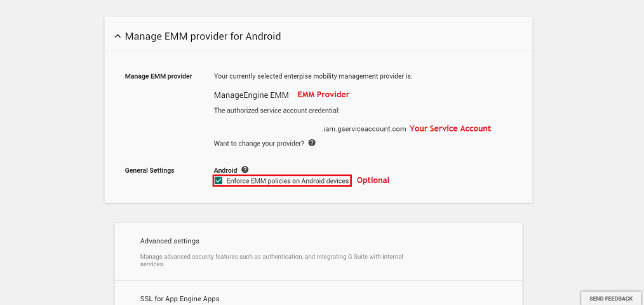The image size is (644, 305).
Task: Click the bold 'Android' settings label
Action: coord(225,170)
